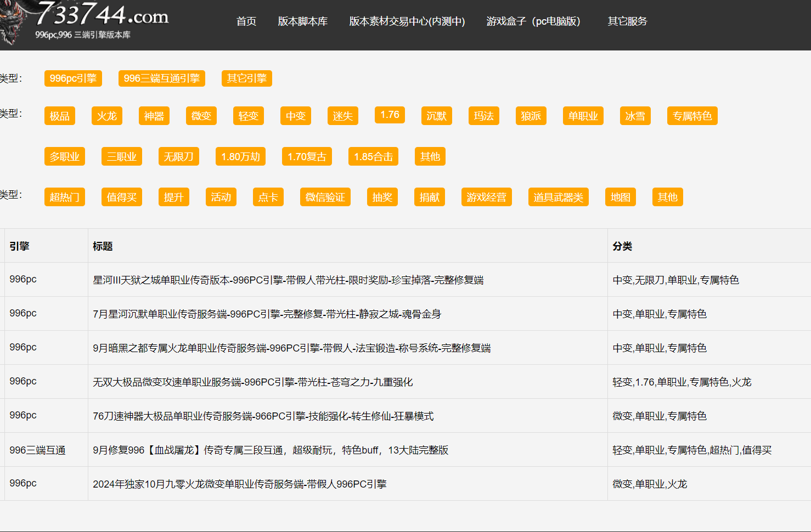Select the 极品 category tag
Viewport: 811px width, 532px height.
60,116
